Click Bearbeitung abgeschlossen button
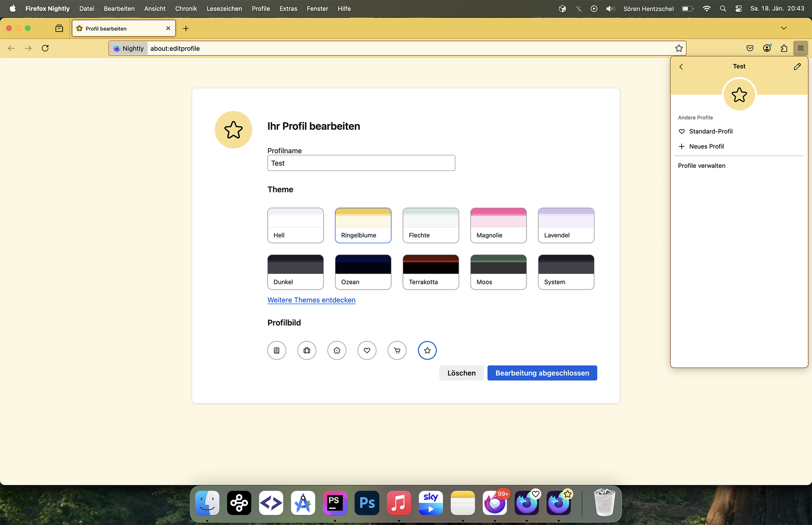 [x=542, y=373]
